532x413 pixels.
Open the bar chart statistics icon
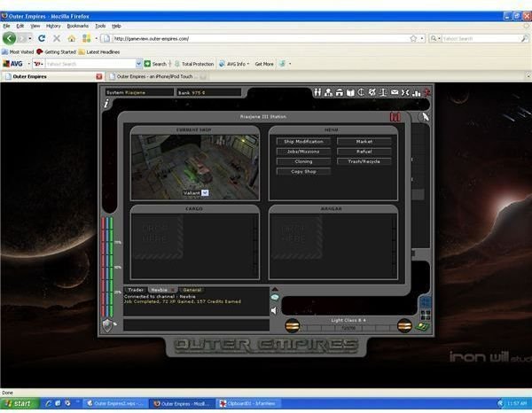(416, 92)
